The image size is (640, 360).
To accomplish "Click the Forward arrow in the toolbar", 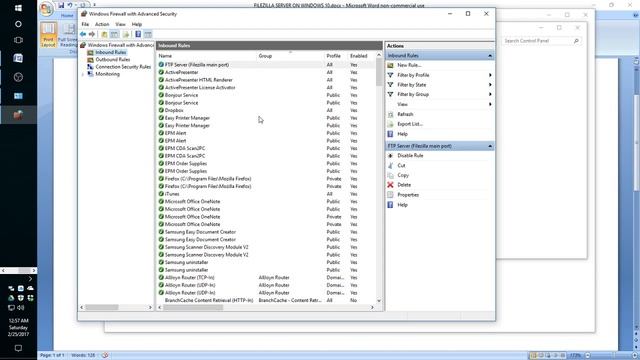I will (x=92, y=34).
